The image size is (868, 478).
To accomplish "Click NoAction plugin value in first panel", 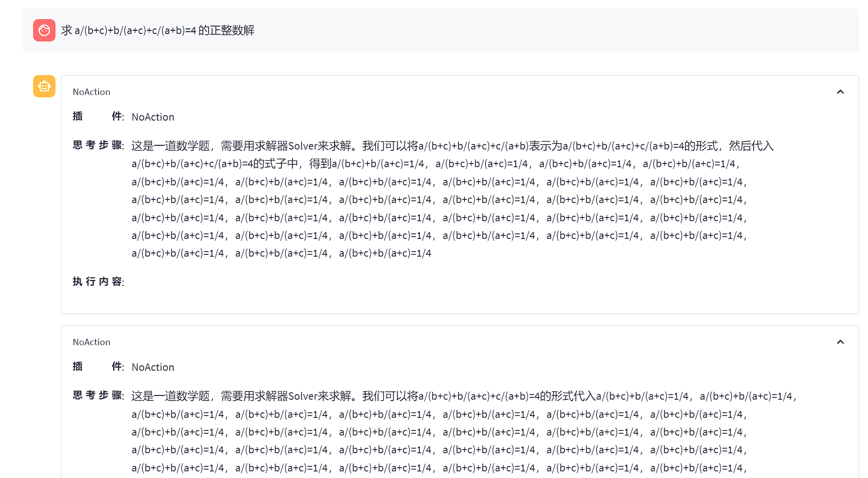I will pos(153,117).
